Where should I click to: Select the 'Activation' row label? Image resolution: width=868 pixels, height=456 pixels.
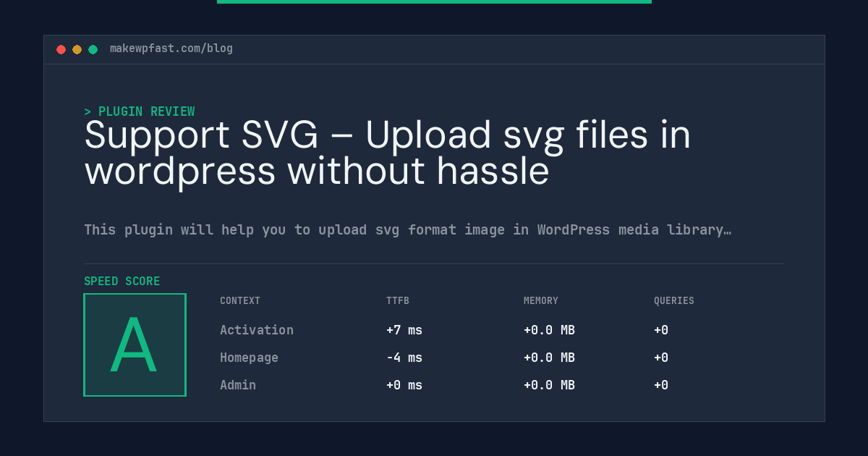(257, 330)
